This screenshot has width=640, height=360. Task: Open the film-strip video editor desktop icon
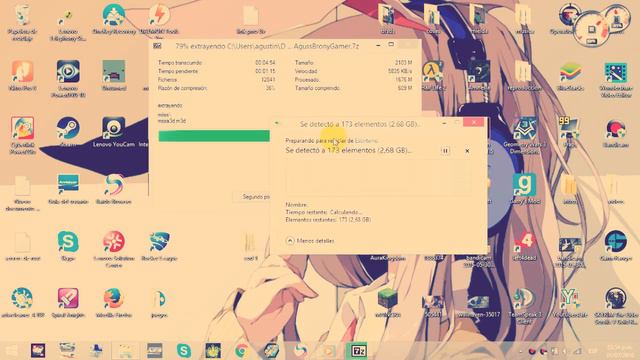(x=616, y=79)
